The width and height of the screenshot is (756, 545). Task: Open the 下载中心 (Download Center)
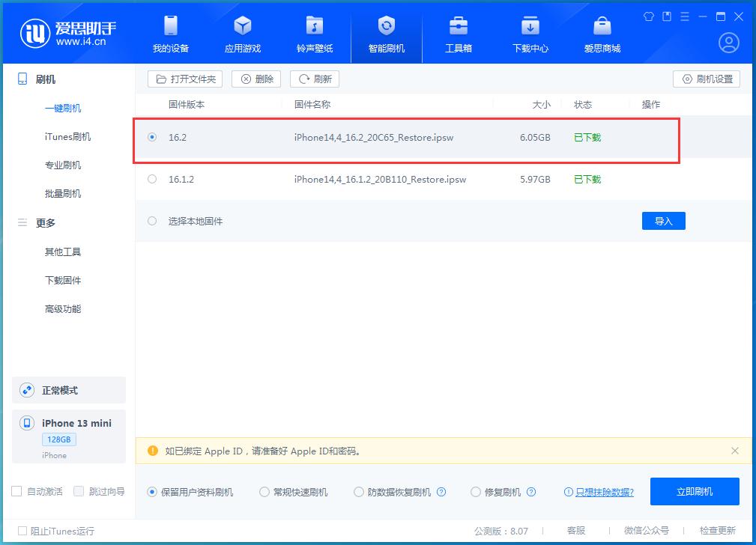[x=530, y=34]
